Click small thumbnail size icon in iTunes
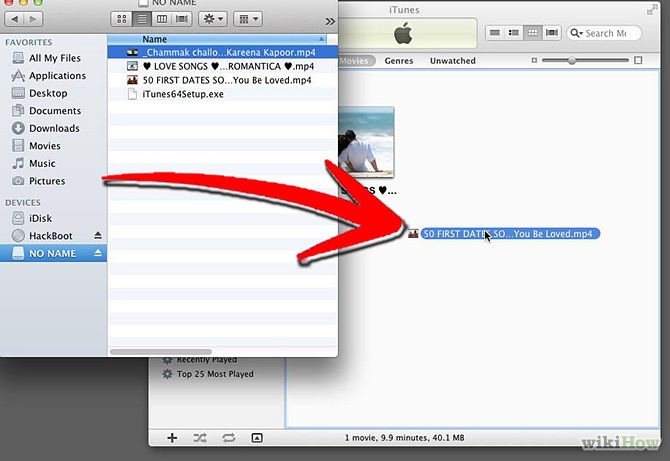Image resolution: width=670 pixels, height=461 pixels. (534, 60)
